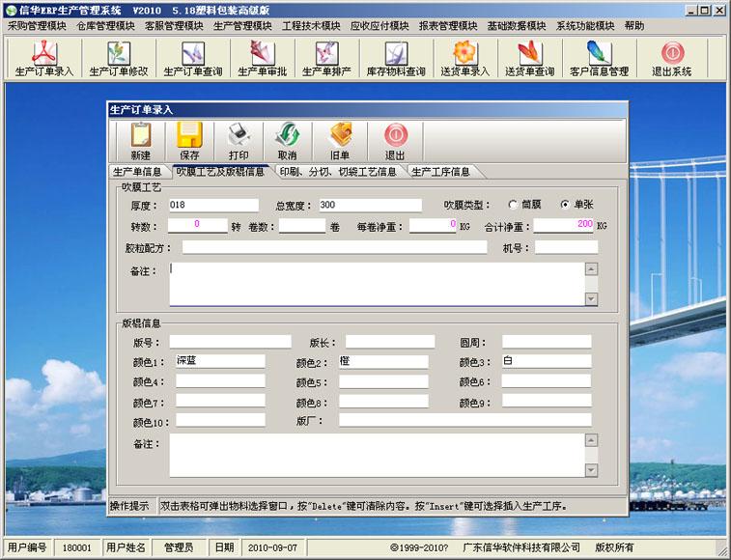
Task: Open 基础数据模块 menu
Action: pos(517,26)
